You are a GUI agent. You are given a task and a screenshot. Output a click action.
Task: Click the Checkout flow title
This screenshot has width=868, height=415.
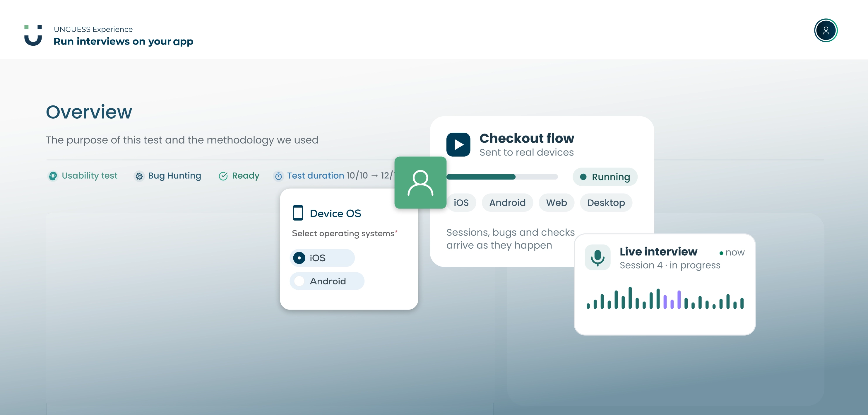coord(527,138)
